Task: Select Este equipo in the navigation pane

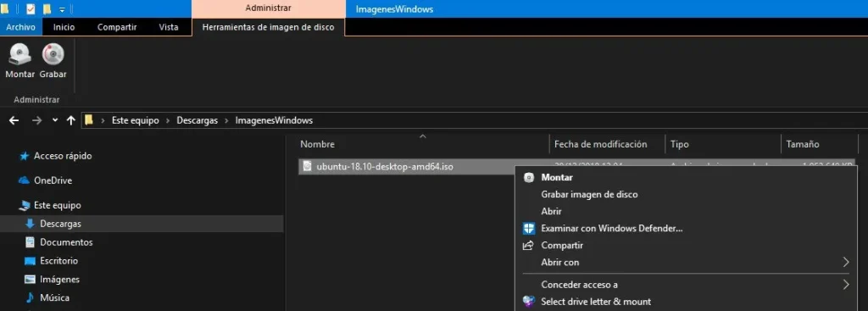Action: point(57,205)
